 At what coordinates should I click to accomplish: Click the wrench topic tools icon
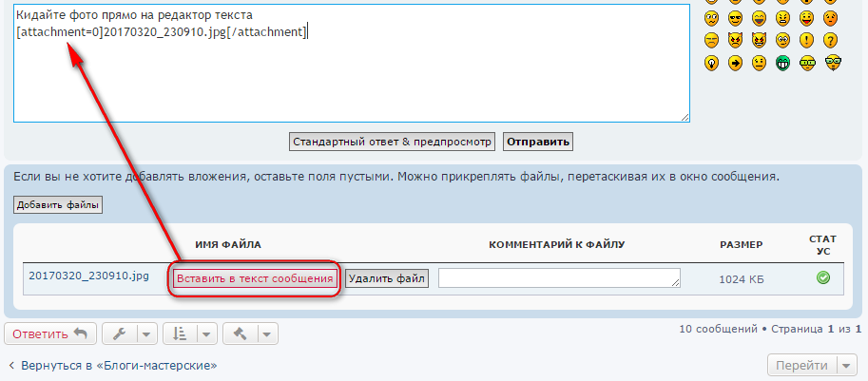pyautogui.click(x=120, y=333)
